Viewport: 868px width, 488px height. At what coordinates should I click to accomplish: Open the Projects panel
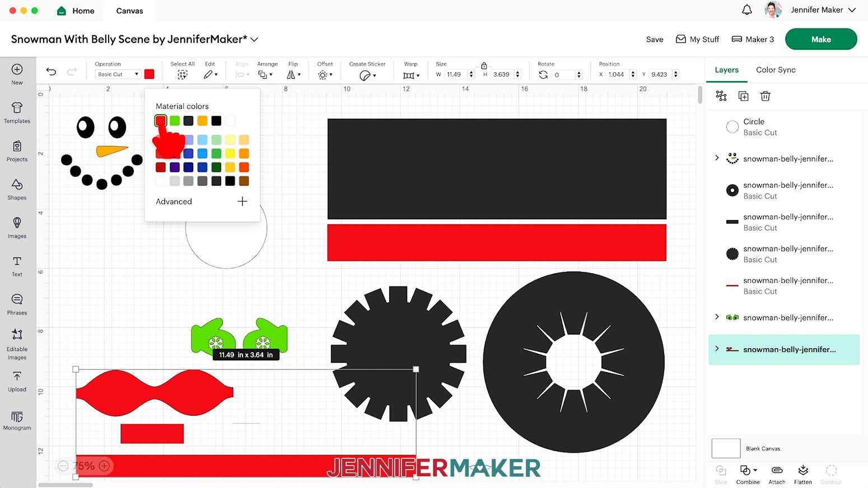click(x=17, y=146)
